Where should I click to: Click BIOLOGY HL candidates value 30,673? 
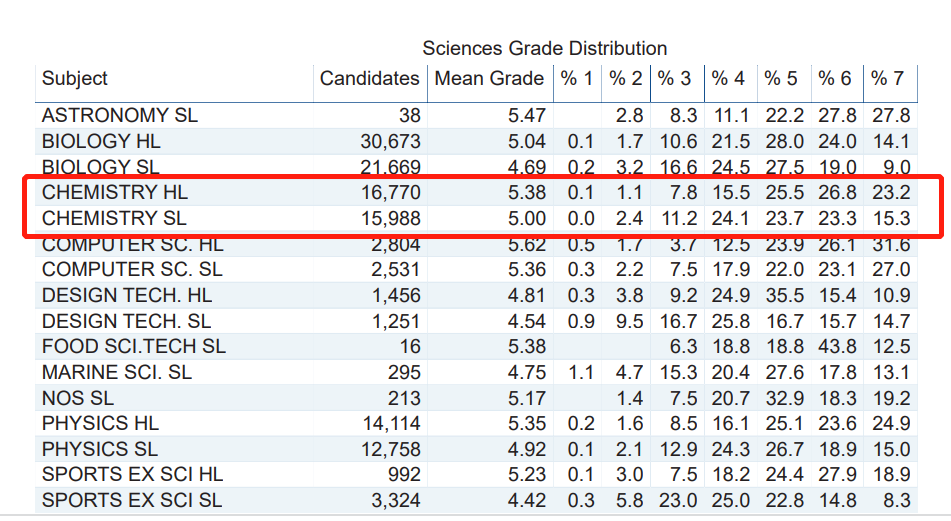390,142
